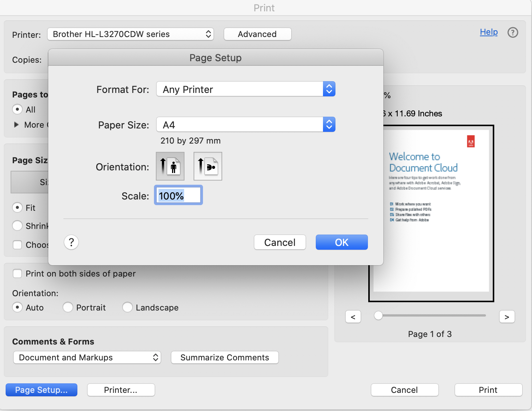This screenshot has width=532, height=411.
Task: Click the page preview position slider
Action: pos(378,315)
